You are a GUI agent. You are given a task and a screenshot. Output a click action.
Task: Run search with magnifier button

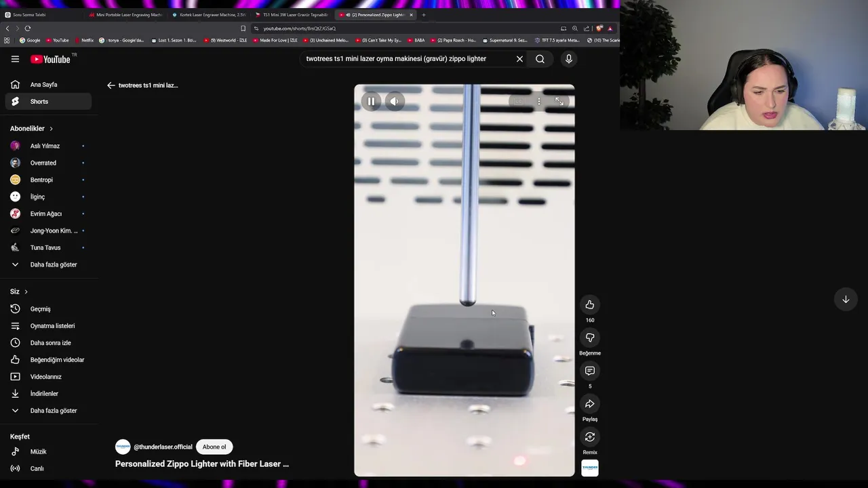click(x=540, y=59)
